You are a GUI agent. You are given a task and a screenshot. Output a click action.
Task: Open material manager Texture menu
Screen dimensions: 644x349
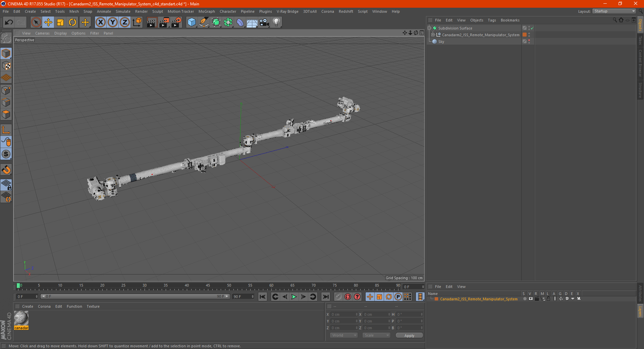(x=93, y=306)
